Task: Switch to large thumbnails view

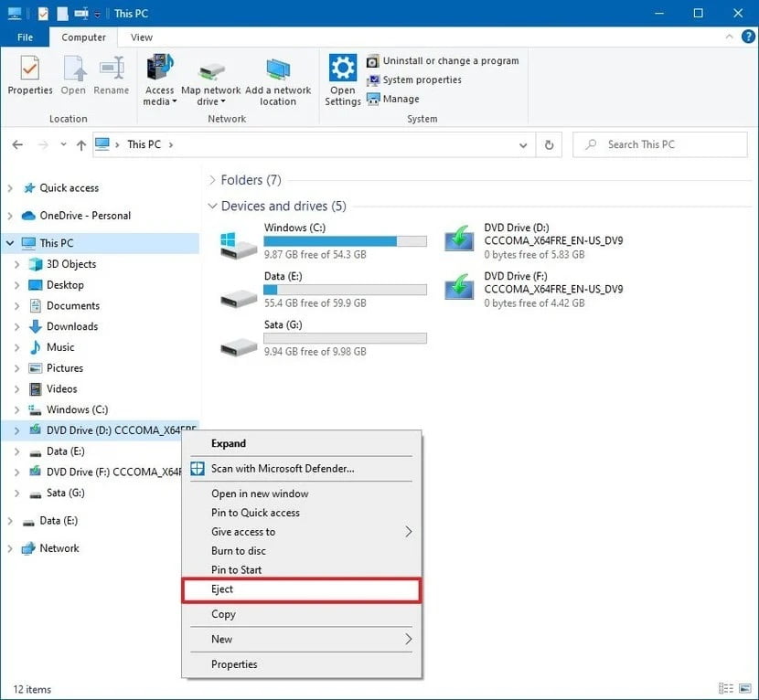Action: point(743,688)
